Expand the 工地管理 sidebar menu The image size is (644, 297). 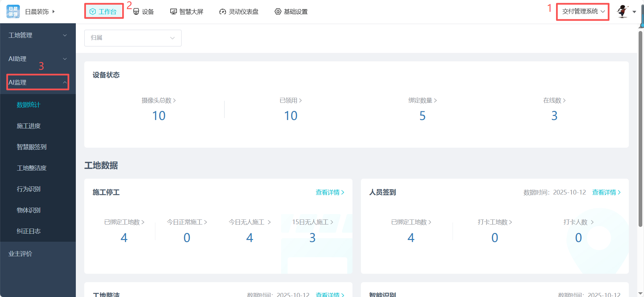(37, 35)
